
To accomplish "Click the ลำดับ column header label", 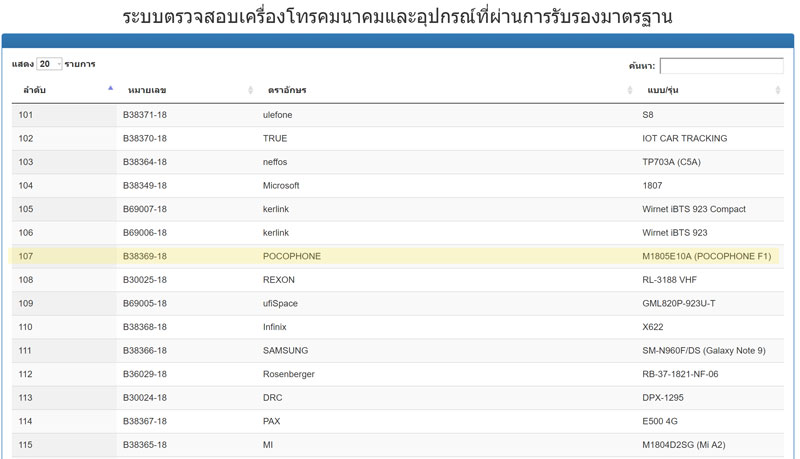I will pyautogui.click(x=34, y=90).
